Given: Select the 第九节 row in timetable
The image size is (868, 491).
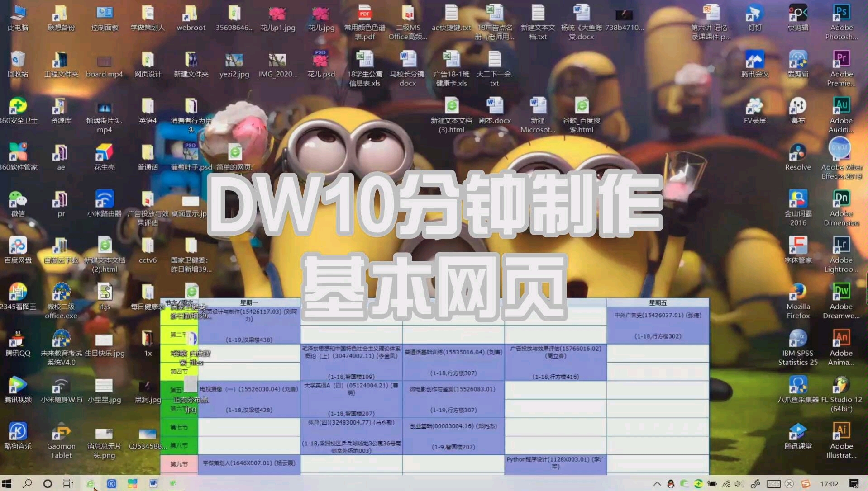Looking at the screenshot, I should tap(179, 464).
